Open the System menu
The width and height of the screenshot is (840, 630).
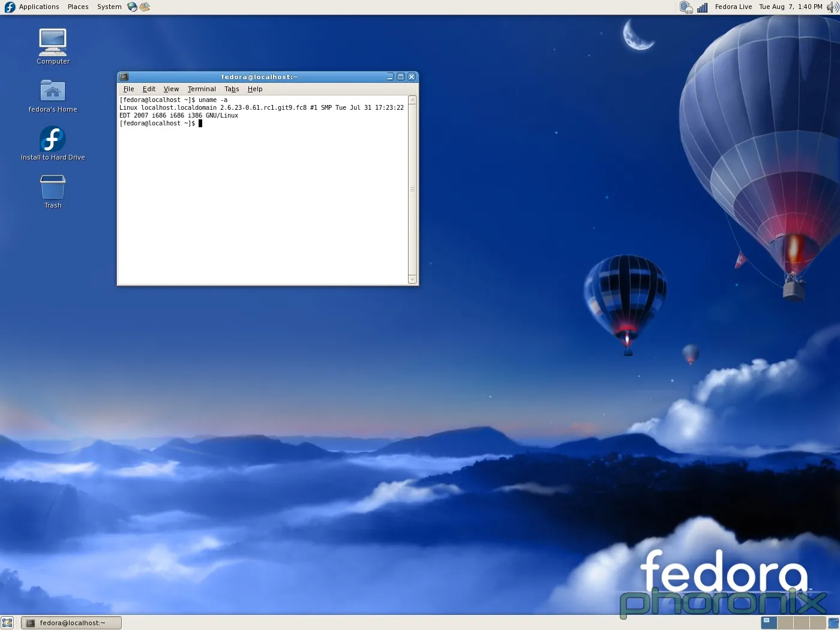(109, 7)
